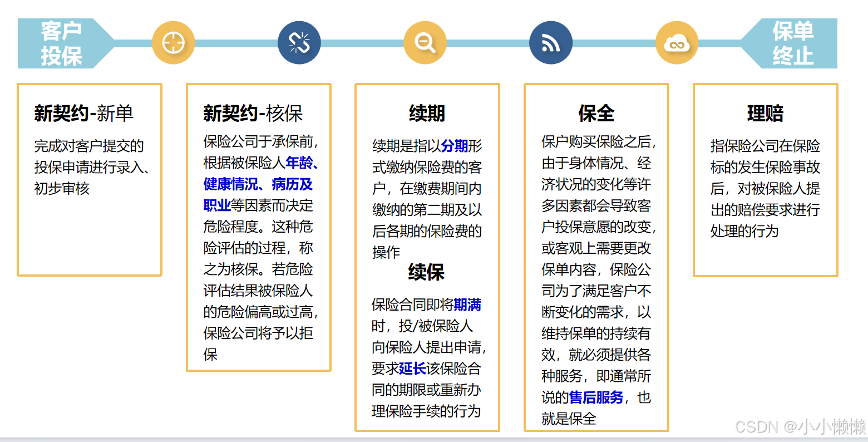Click the highlighted blue word 期满
This screenshot has width=868, height=442.
click(467, 305)
